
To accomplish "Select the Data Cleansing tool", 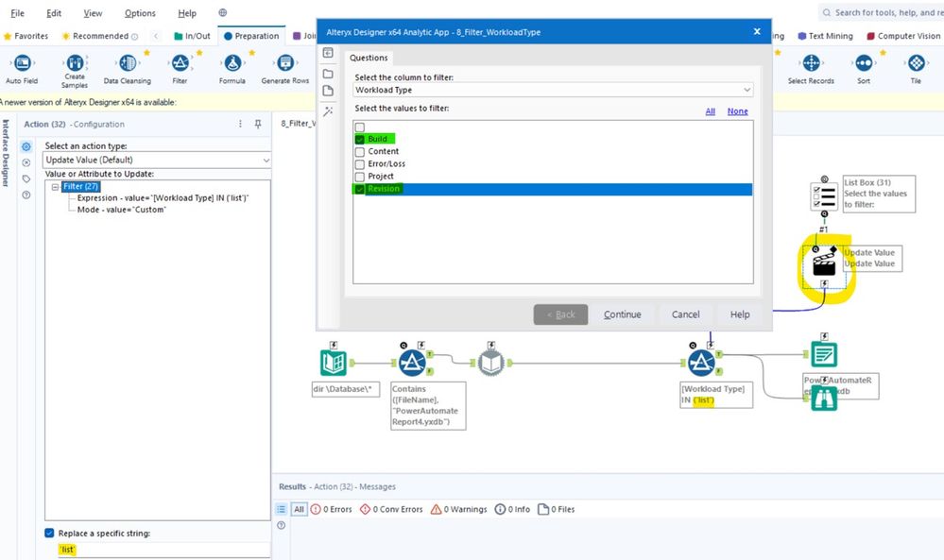I will pyautogui.click(x=128, y=62).
